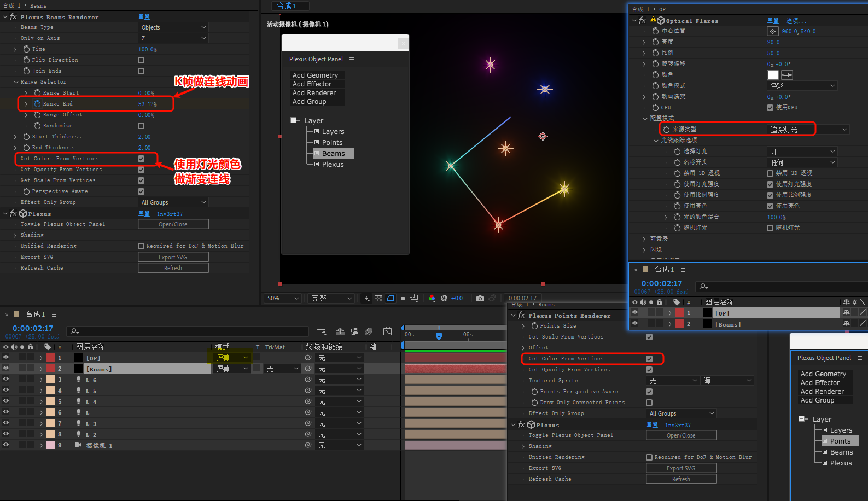Click the fast previews icon in viewer toolbar
The height and width of the screenshot is (501, 868).
pos(366,298)
